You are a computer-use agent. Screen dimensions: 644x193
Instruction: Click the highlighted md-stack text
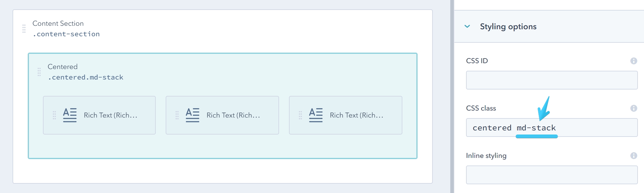tap(536, 127)
